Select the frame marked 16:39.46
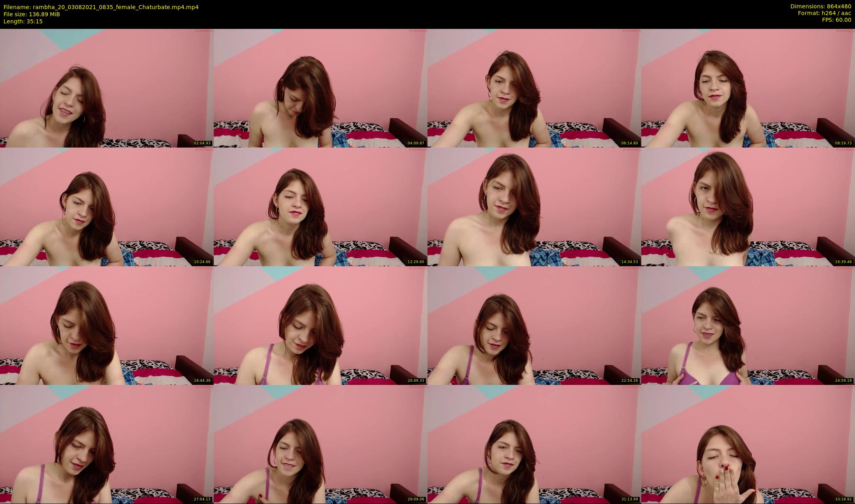The image size is (855, 504). click(x=748, y=207)
